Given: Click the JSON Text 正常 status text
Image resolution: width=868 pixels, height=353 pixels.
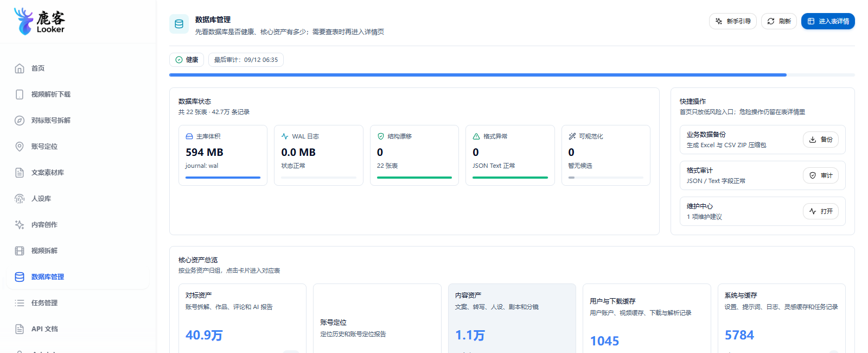Looking at the screenshot, I should tap(494, 166).
